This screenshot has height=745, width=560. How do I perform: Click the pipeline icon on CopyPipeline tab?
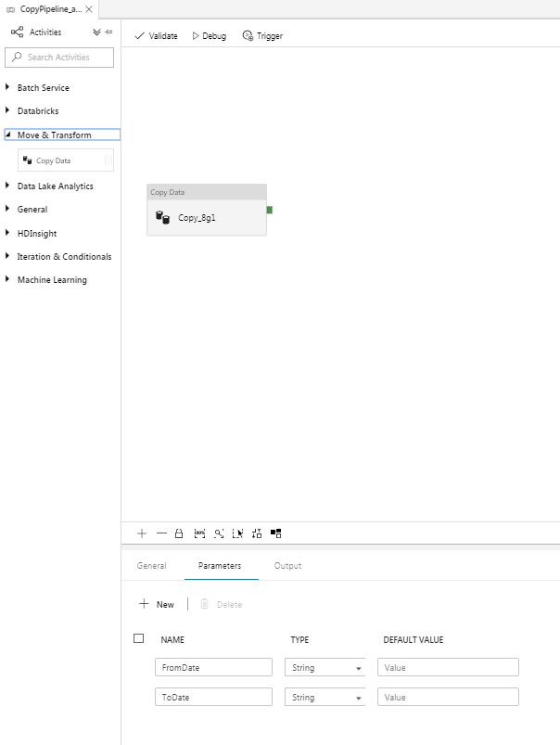coord(10,9)
